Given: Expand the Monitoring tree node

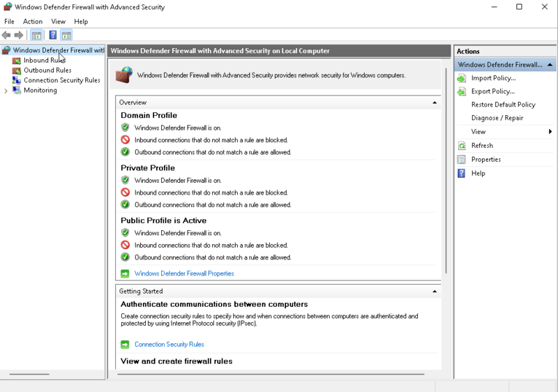Looking at the screenshot, I should tap(6, 91).
